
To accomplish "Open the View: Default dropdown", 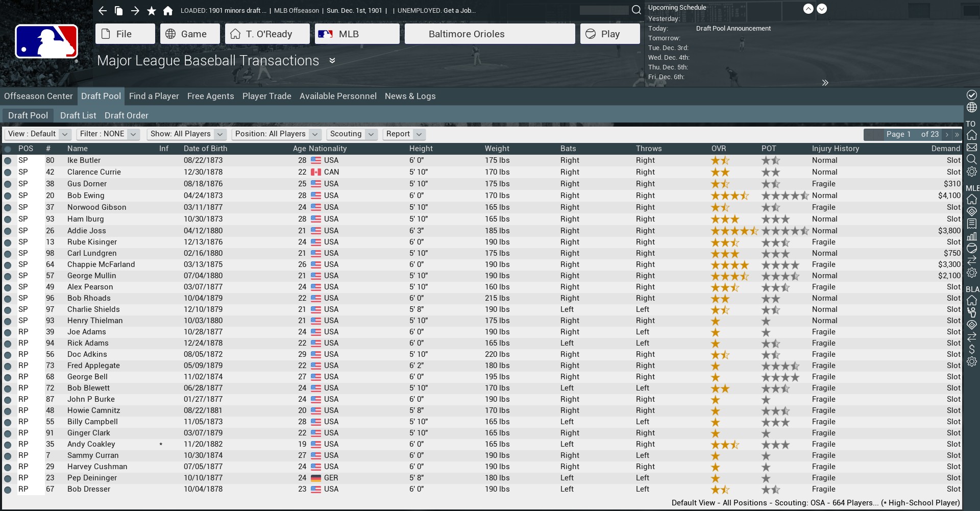I will click(x=38, y=134).
